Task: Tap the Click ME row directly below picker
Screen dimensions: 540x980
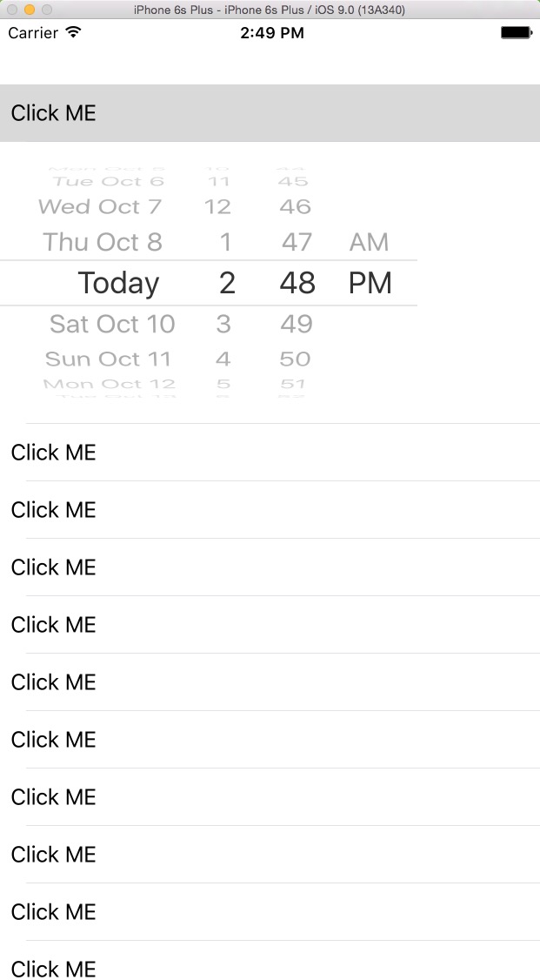Action: pyautogui.click(x=270, y=453)
